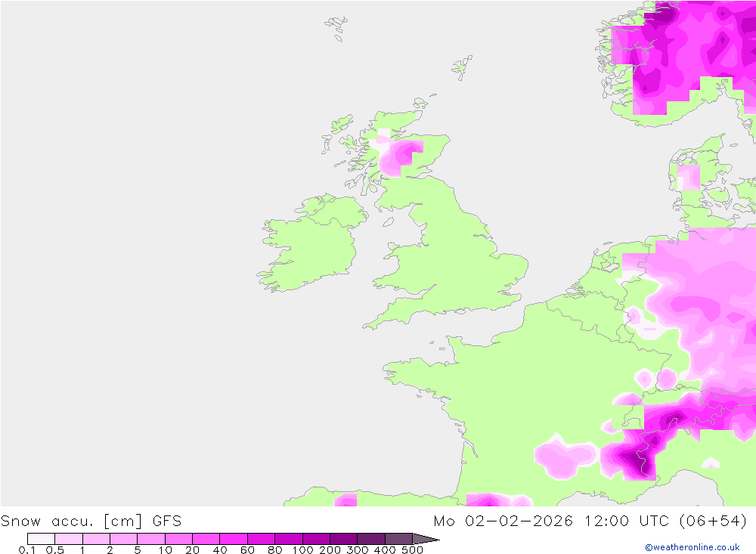Click the ©weatheronline.co.uk copyright link
This screenshot has width=756, height=554.
tap(692, 547)
